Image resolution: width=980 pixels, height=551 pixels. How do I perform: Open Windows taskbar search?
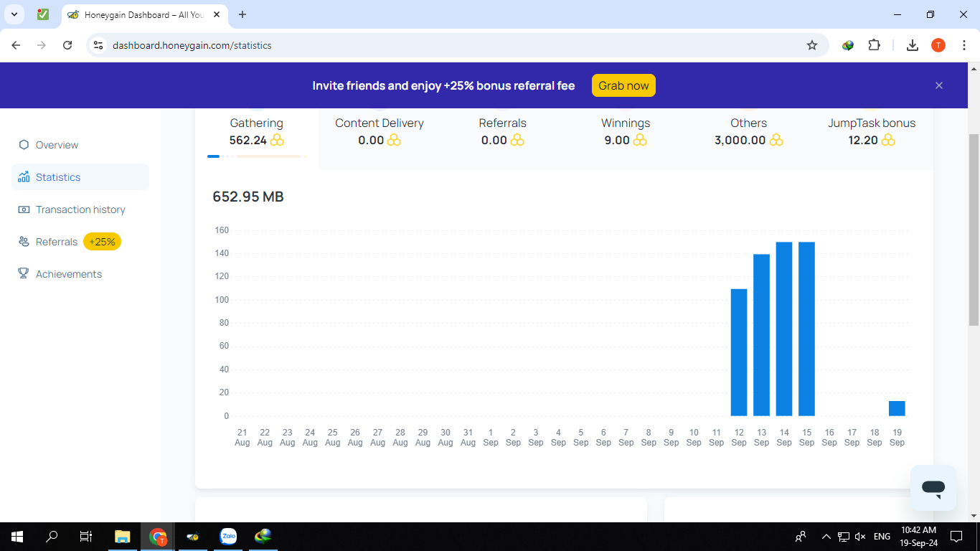coord(52,537)
